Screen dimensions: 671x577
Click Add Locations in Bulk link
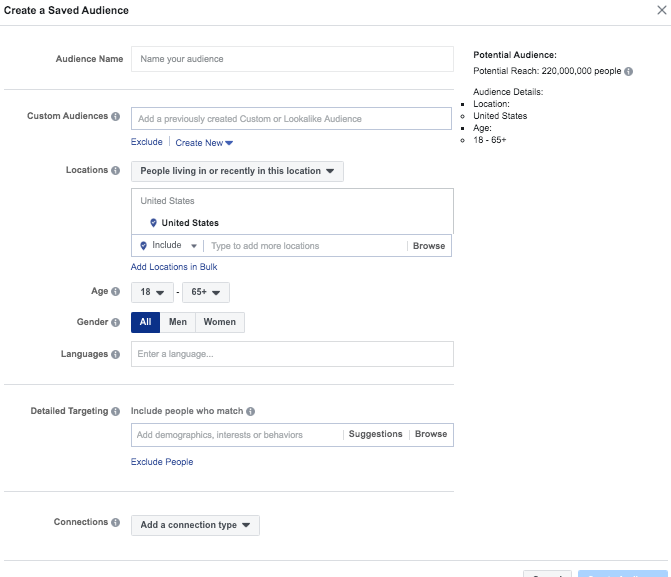174,267
